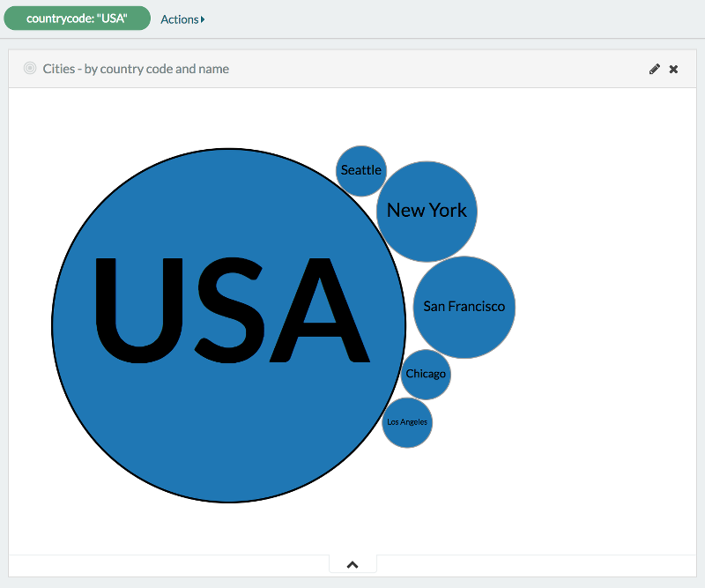Select the New York bubble
The height and width of the screenshot is (588, 705).
[427, 211]
